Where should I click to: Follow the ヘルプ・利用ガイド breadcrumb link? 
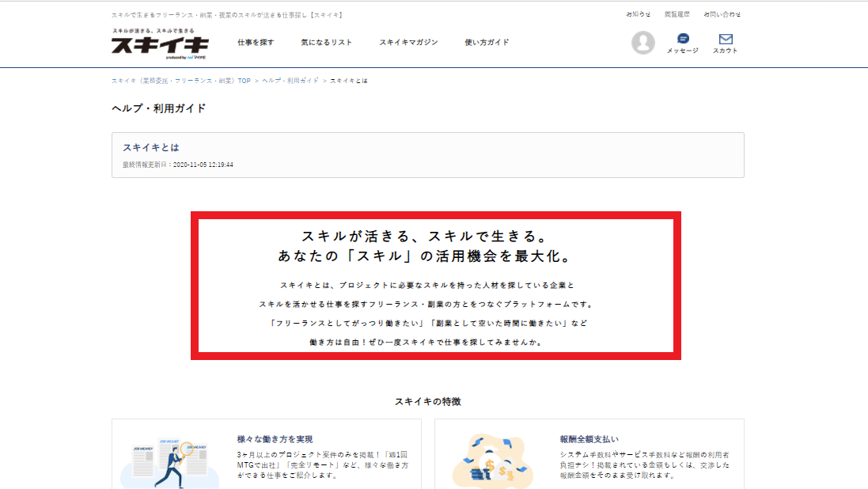(x=290, y=81)
